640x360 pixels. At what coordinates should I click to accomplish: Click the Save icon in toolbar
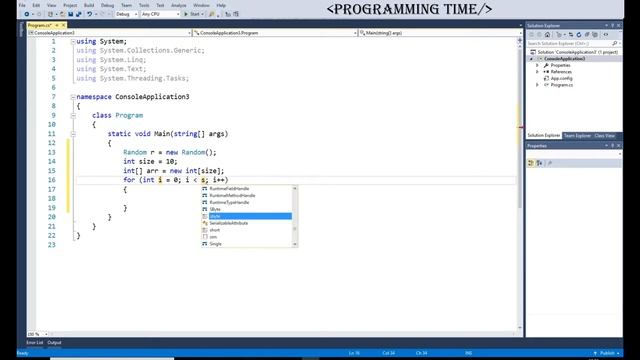coord(71,14)
